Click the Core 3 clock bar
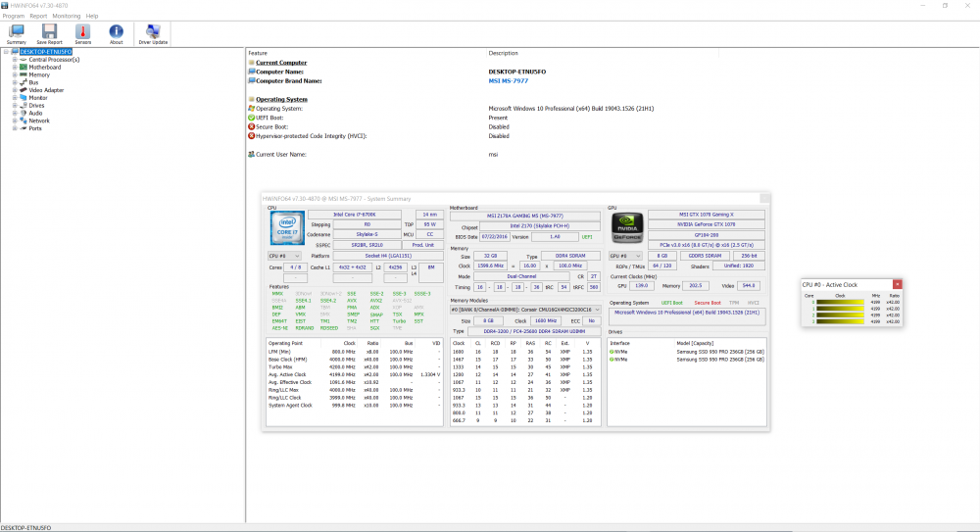980x532 pixels. pos(840,321)
